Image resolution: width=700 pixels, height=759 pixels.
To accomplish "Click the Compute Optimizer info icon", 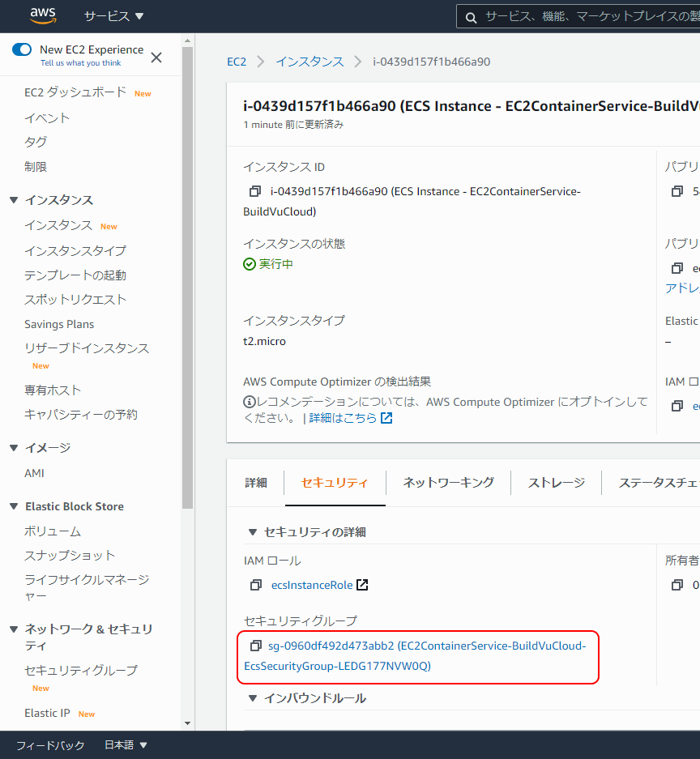I will point(249,402).
